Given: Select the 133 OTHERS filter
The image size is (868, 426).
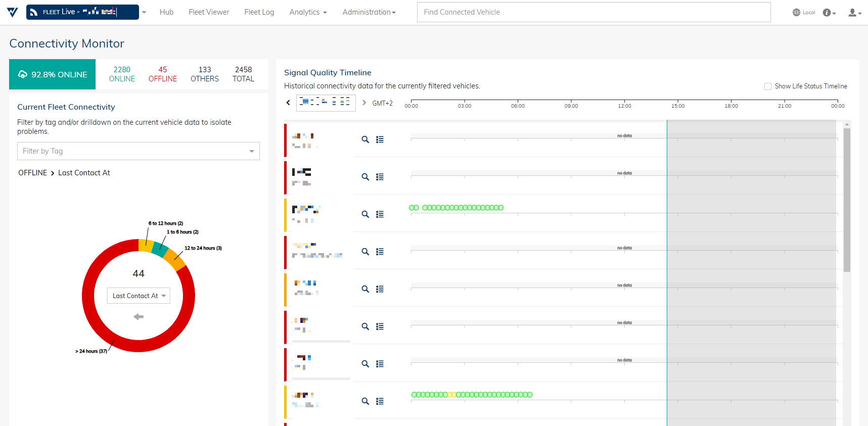Looking at the screenshot, I should tap(205, 74).
